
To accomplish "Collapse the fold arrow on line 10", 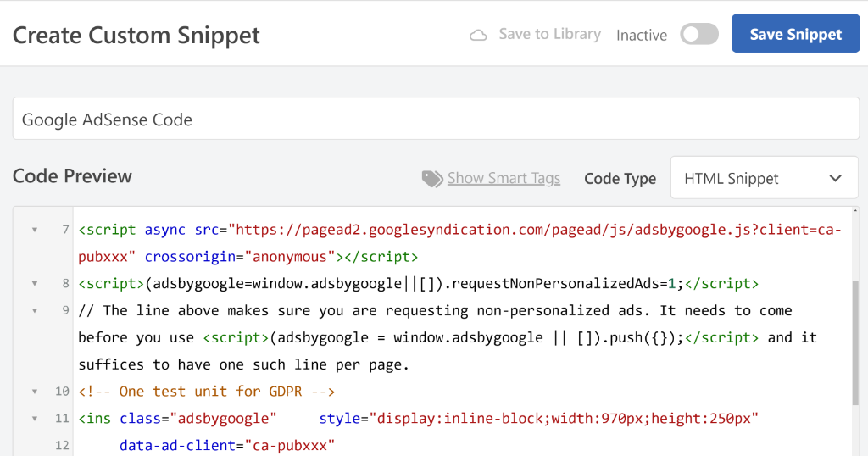I will click(x=34, y=392).
